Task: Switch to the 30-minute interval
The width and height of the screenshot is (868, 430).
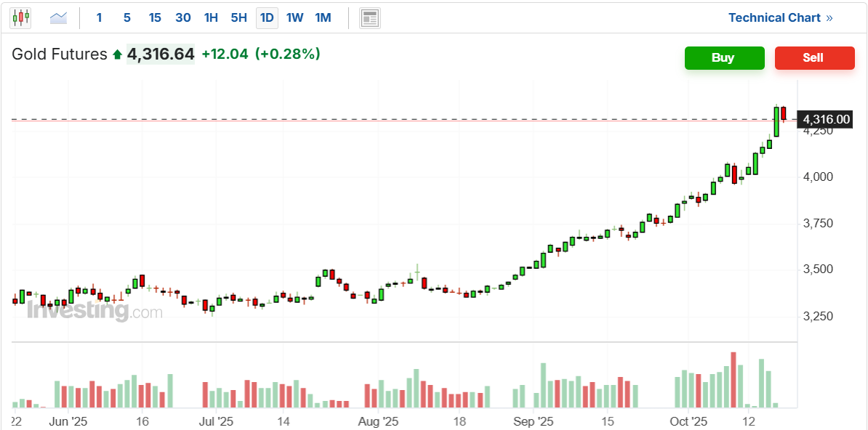Action: tap(183, 17)
